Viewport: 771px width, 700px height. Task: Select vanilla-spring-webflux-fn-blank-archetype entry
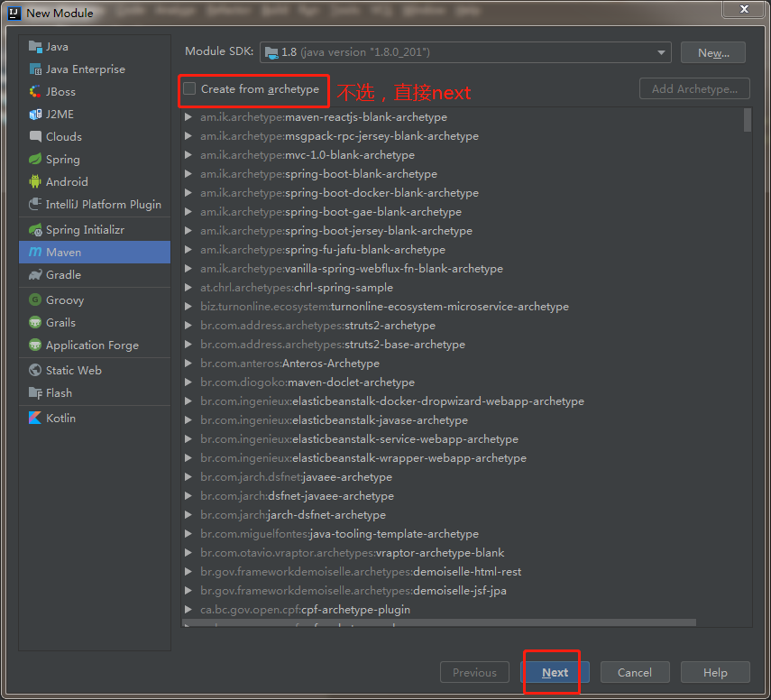click(352, 269)
